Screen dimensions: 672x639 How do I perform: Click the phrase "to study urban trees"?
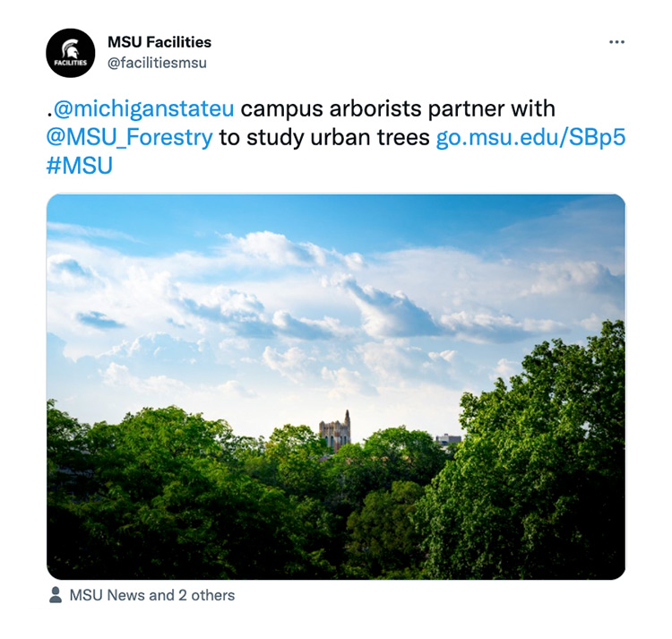[324, 137]
